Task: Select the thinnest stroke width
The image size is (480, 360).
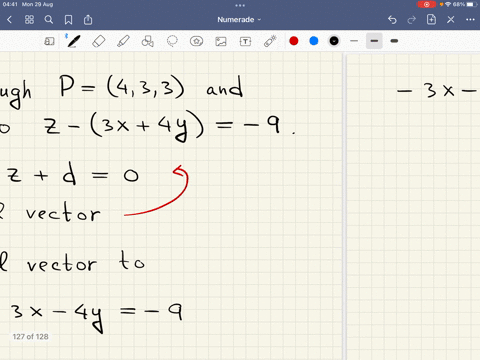Action: [x=354, y=41]
